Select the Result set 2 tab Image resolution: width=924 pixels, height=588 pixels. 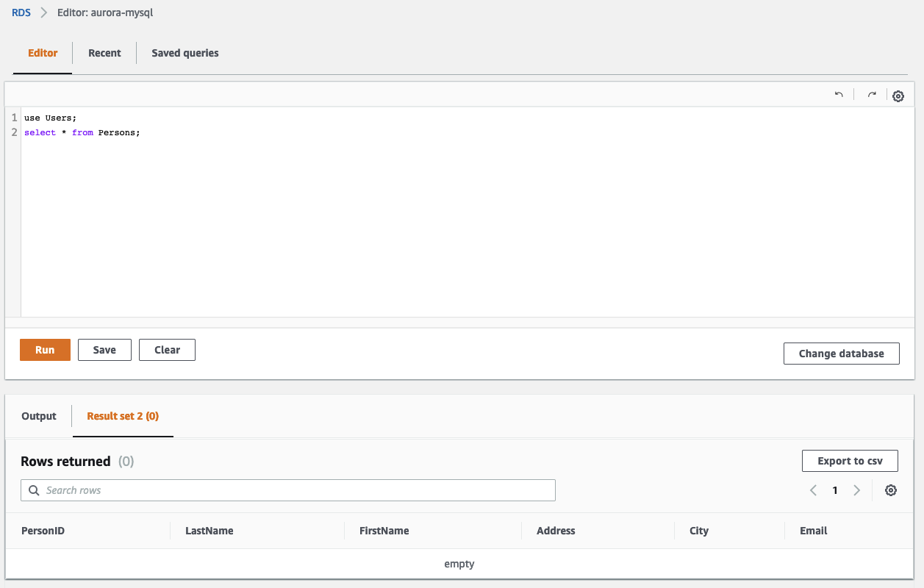123,416
